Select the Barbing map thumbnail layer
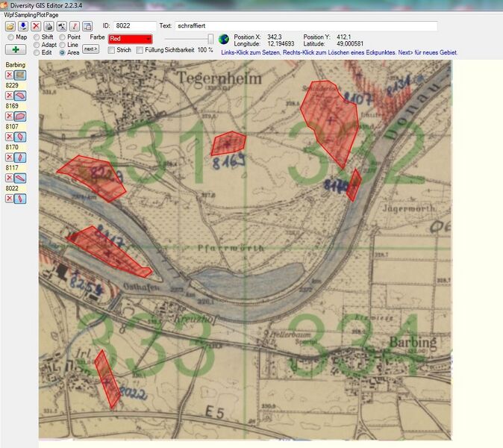Viewport: 503px width, 448px height. click(20, 75)
